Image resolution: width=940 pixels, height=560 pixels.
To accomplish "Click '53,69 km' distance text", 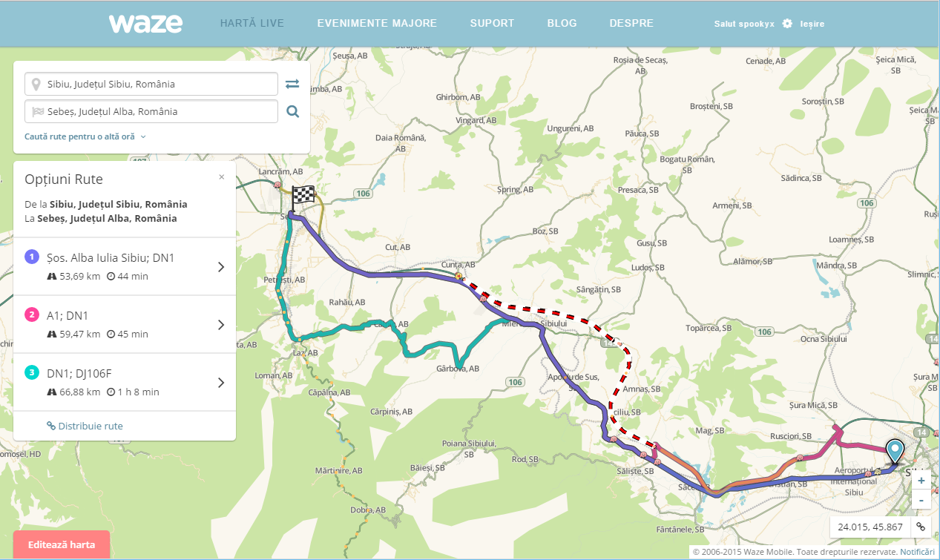I will pyautogui.click(x=80, y=276).
